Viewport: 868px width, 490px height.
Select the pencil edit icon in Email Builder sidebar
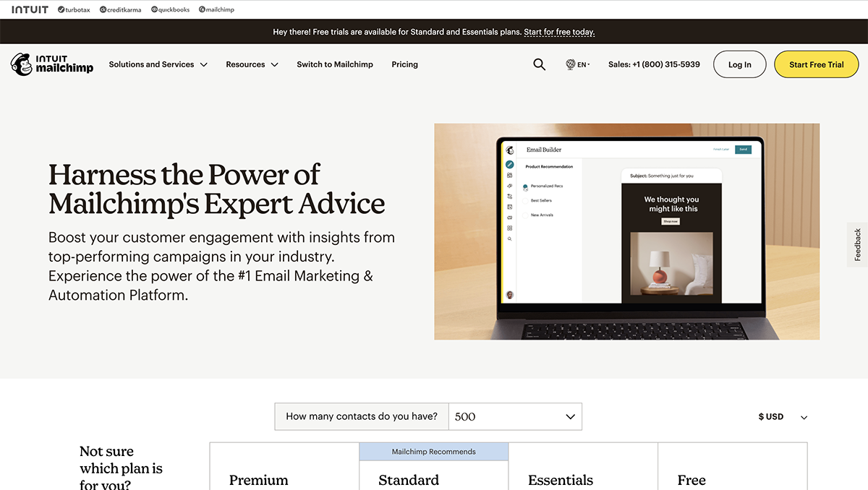(x=509, y=164)
